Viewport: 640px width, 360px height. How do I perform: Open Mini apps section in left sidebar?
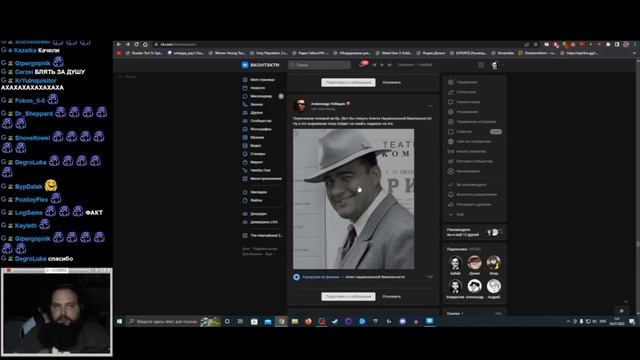coord(262,178)
